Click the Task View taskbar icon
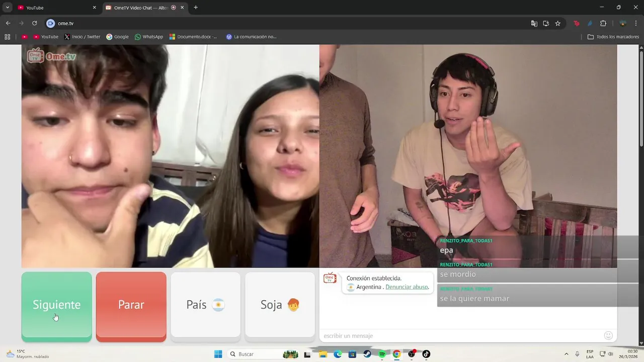This screenshot has width=644, height=362. (307, 354)
